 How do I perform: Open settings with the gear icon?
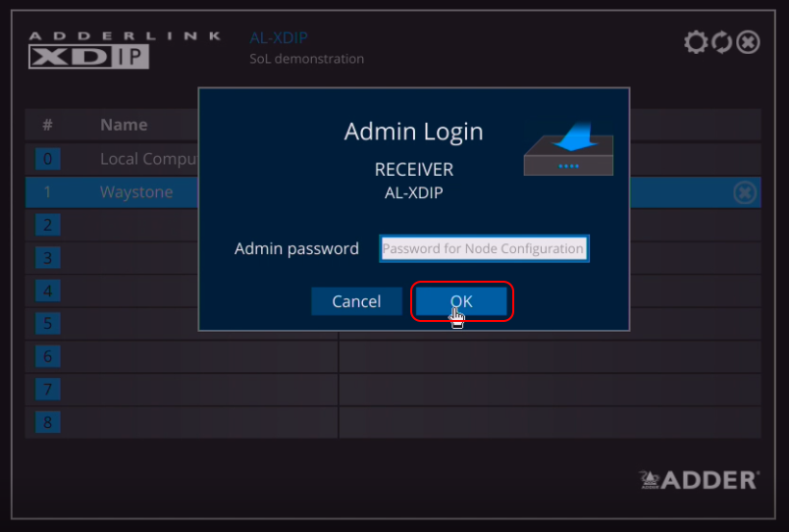(x=696, y=42)
